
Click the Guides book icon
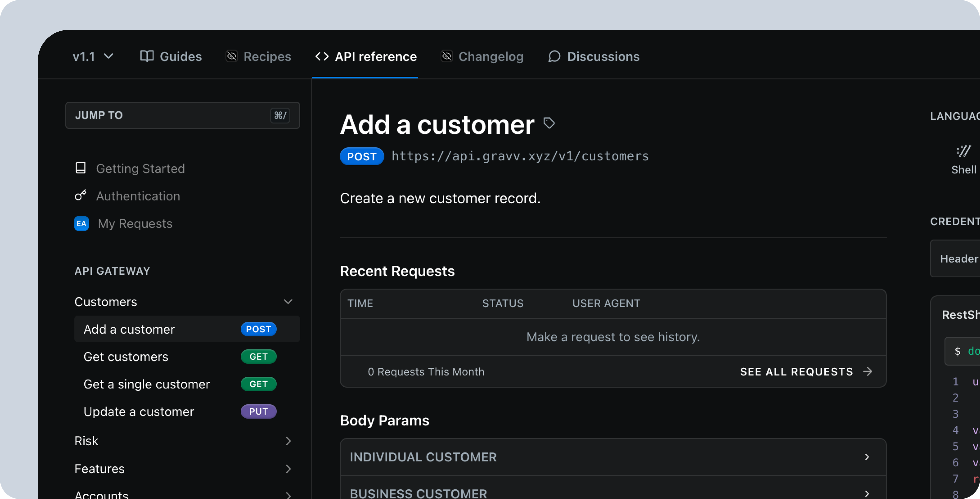point(147,56)
